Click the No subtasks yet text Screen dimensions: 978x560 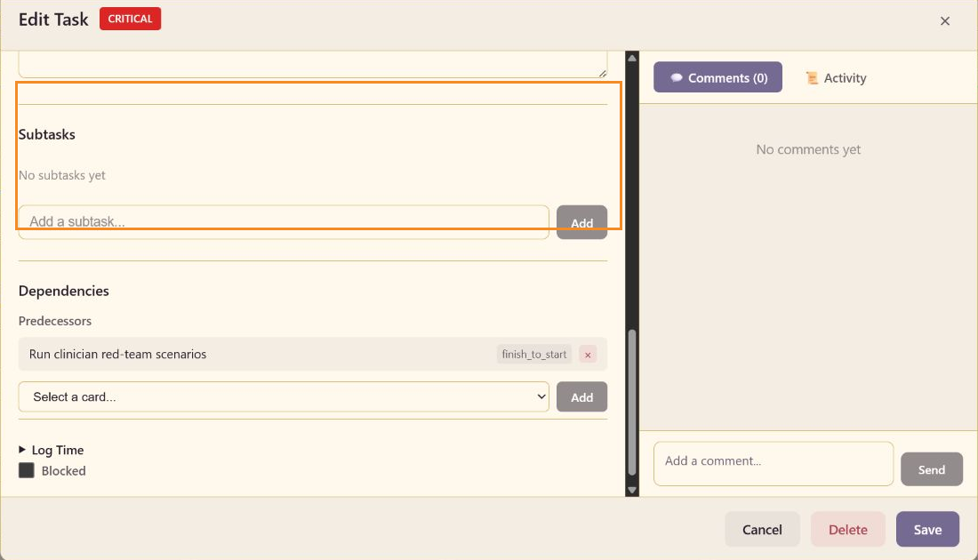pyautogui.click(x=61, y=175)
